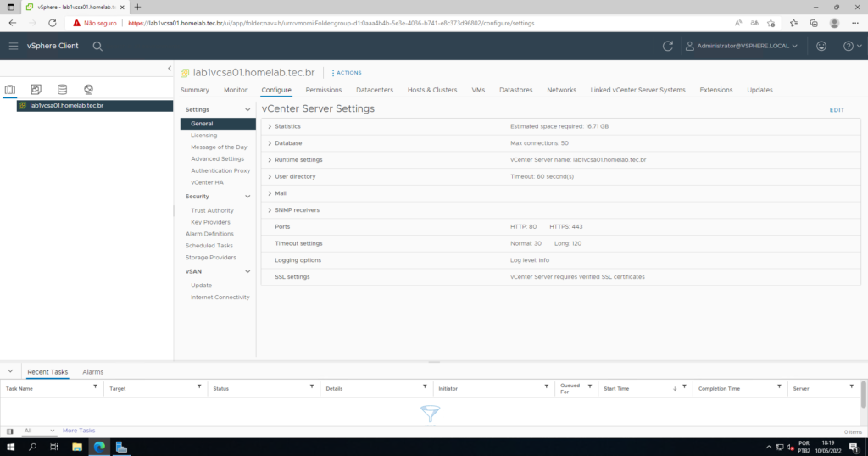Collapse the vSAN section in sidebar

point(248,272)
